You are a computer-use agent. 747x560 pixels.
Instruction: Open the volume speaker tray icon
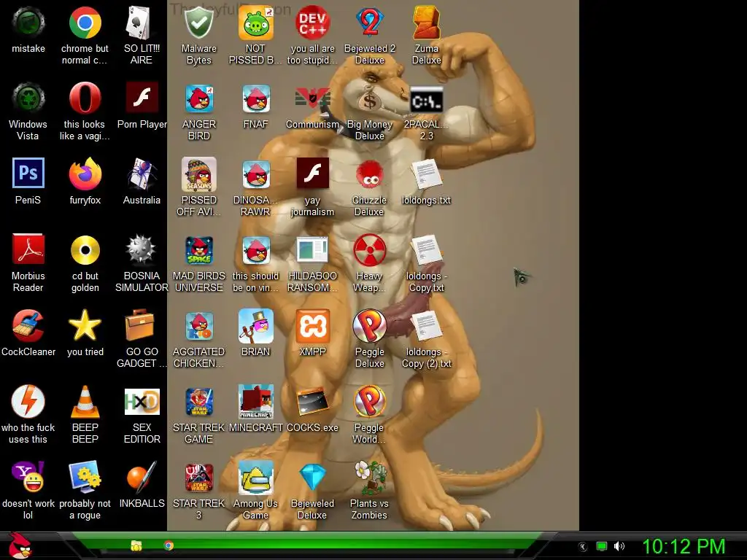coord(619,546)
